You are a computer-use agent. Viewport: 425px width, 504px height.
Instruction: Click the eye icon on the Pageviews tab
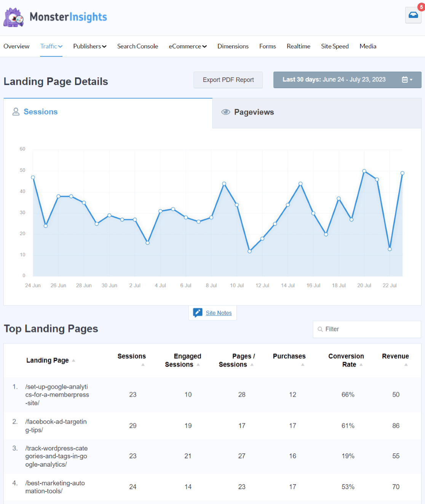point(226,112)
